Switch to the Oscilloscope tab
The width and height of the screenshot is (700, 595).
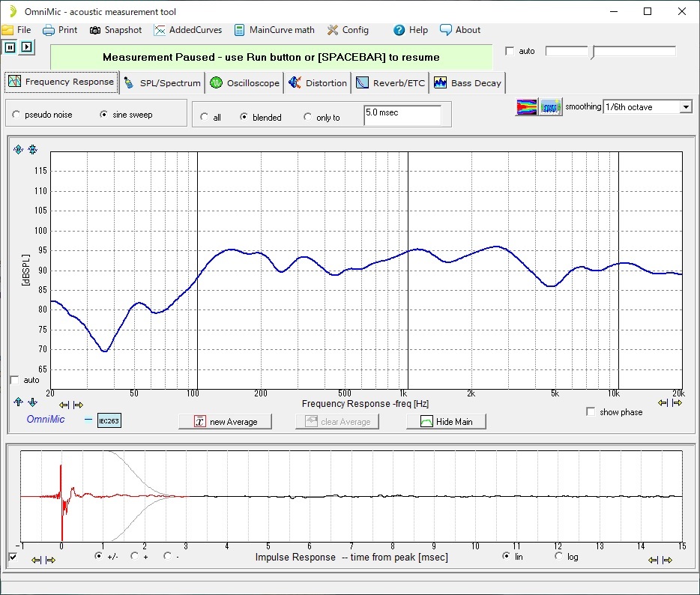coord(244,83)
